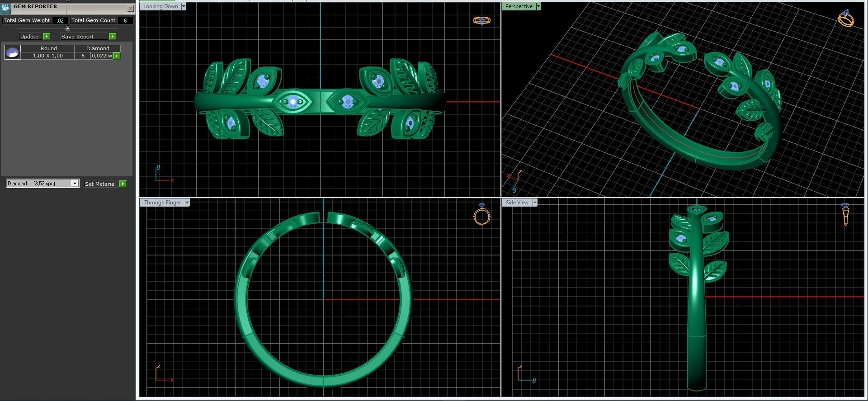The image size is (868, 401).
Task: Open the Looking Down viewport dropdown arrow
Action: point(184,6)
